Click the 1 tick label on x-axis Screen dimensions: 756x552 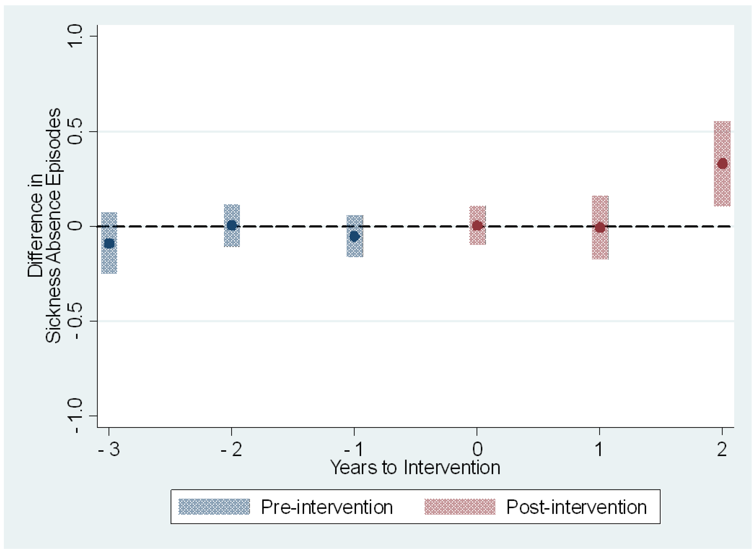pyautogui.click(x=599, y=449)
